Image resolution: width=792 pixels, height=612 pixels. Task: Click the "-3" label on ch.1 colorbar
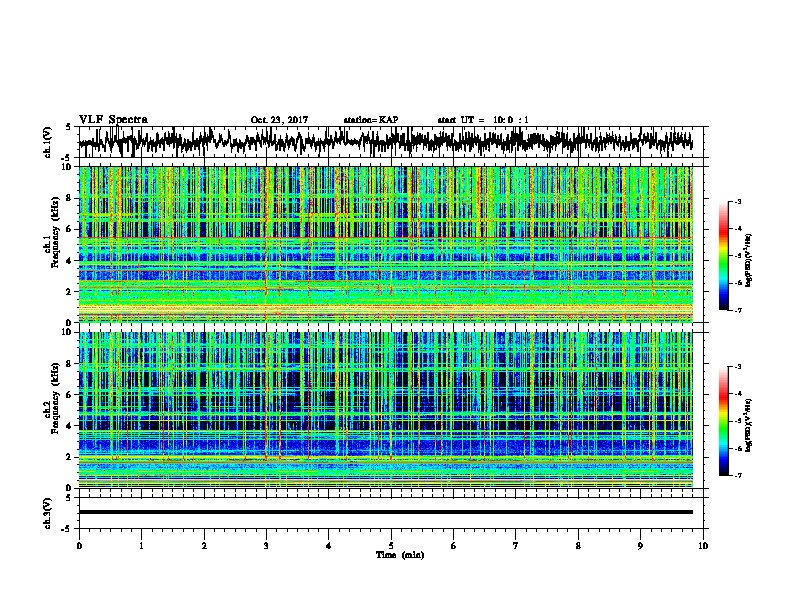(737, 202)
